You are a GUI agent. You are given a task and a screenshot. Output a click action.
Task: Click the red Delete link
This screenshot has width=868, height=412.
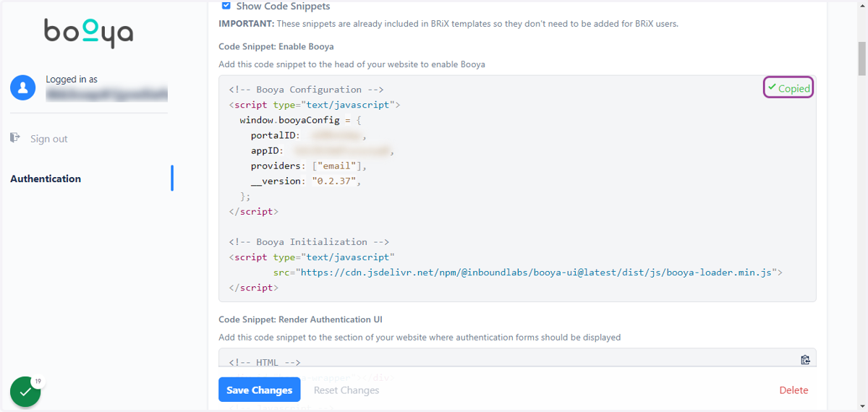tap(793, 390)
